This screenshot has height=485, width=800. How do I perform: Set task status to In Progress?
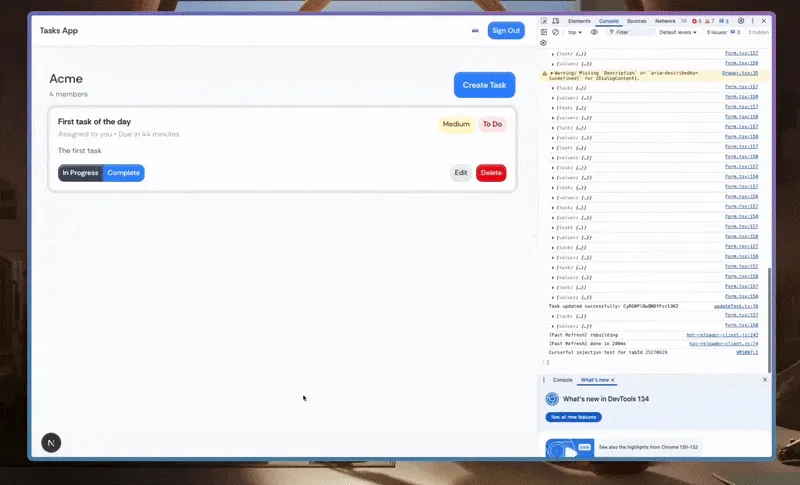click(80, 173)
